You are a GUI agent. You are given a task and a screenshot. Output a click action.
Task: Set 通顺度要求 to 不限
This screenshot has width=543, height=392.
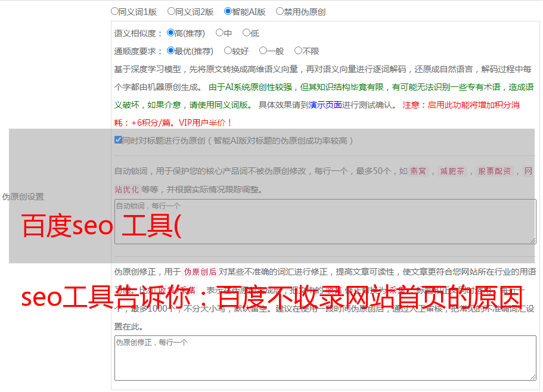tap(298, 51)
